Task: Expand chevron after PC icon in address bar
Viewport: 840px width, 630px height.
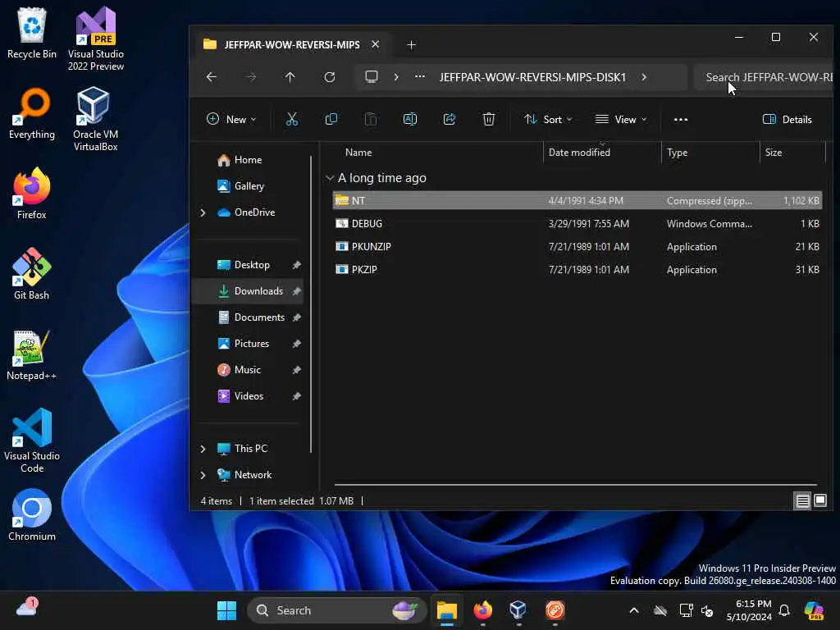Action: (396, 77)
